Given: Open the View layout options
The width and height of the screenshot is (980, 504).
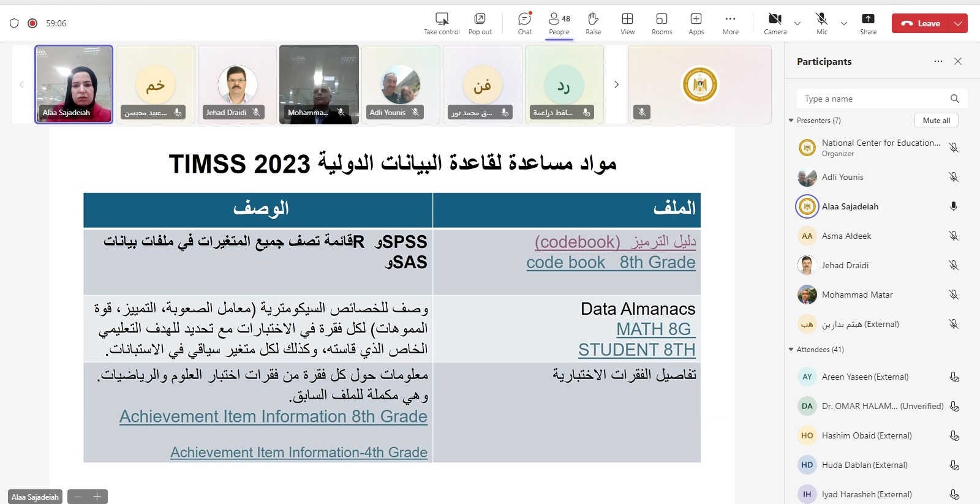Looking at the screenshot, I should (x=627, y=23).
